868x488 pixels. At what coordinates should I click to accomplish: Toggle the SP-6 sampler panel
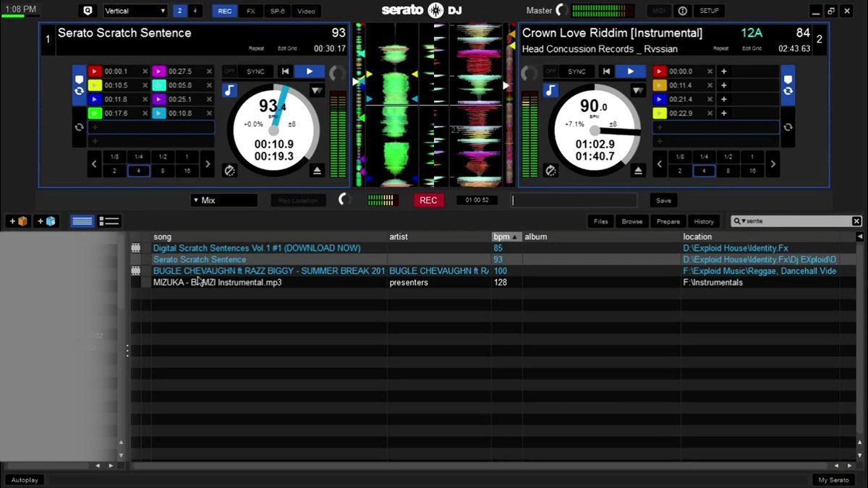[x=276, y=11]
